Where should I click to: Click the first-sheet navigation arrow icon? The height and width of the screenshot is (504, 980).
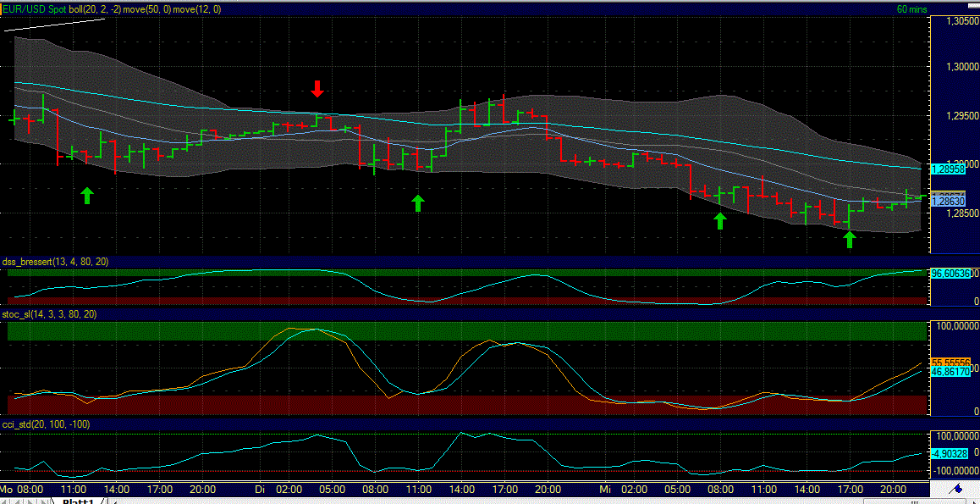tap(4, 500)
